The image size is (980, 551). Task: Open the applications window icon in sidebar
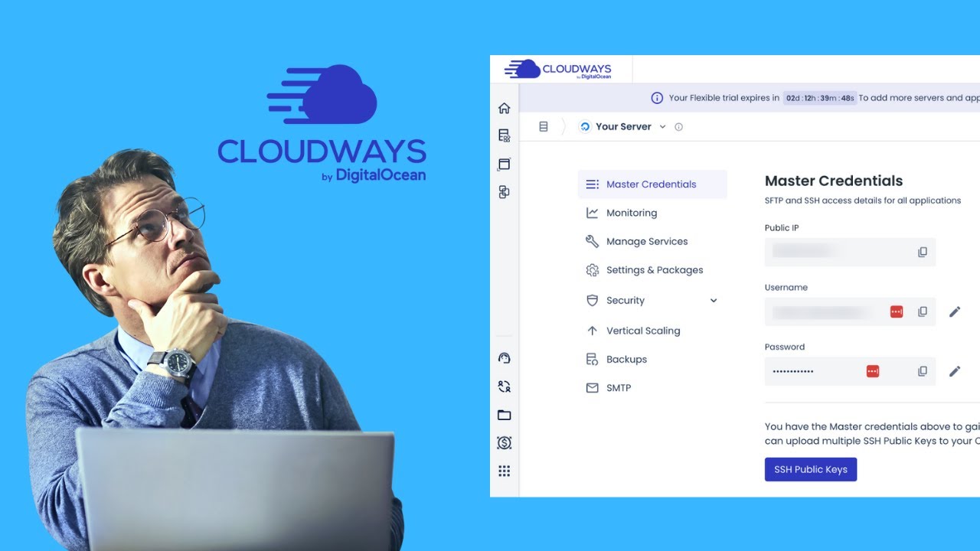click(504, 164)
